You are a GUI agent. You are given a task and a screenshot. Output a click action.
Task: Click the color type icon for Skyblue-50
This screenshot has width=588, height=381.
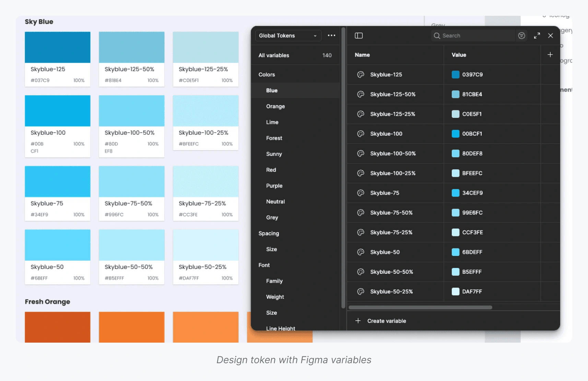(361, 252)
